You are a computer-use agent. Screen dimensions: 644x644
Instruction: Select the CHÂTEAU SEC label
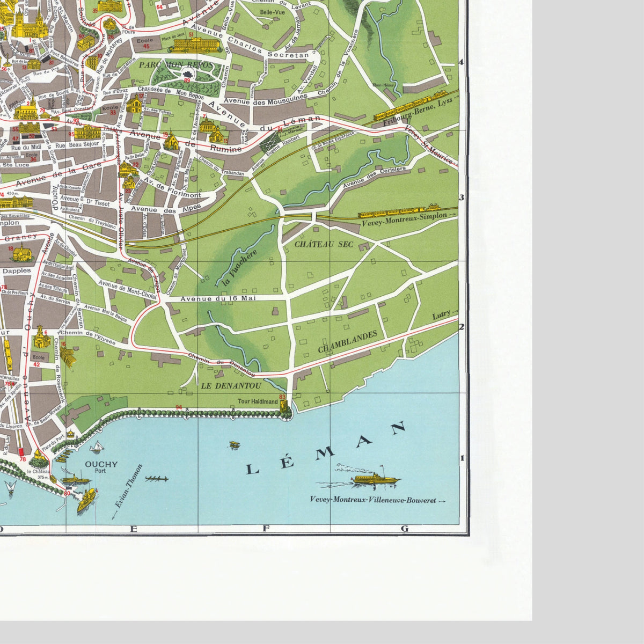pos(324,244)
